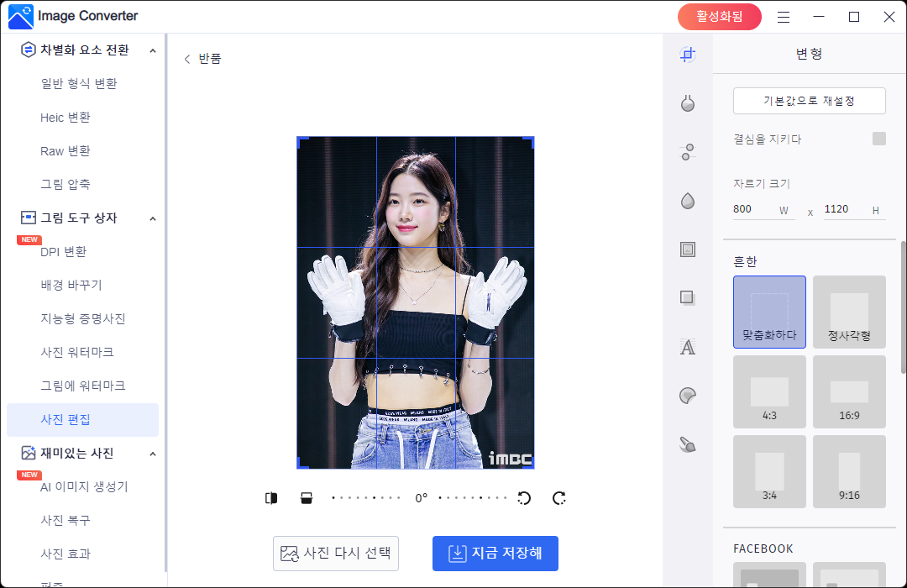Click the Image Converter app logo
This screenshot has width=907, height=588.
click(x=21, y=16)
